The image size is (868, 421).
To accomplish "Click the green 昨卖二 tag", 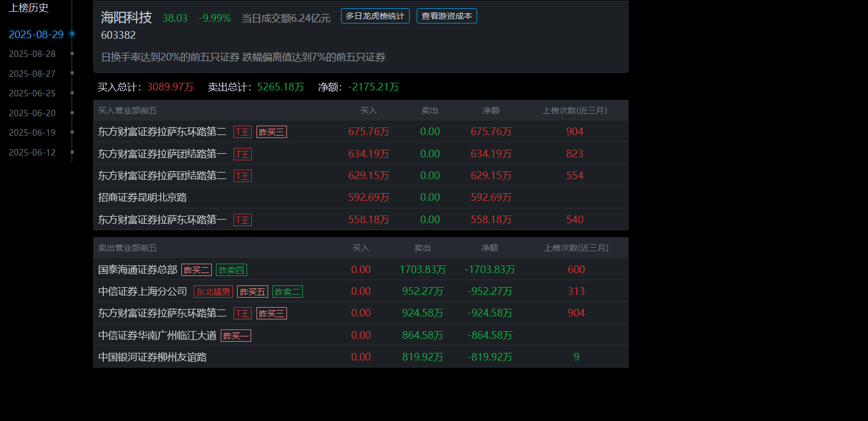I will [x=288, y=291].
